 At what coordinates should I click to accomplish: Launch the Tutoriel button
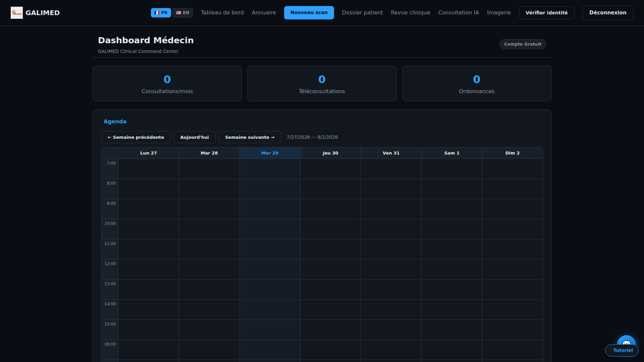click(622, 350)
